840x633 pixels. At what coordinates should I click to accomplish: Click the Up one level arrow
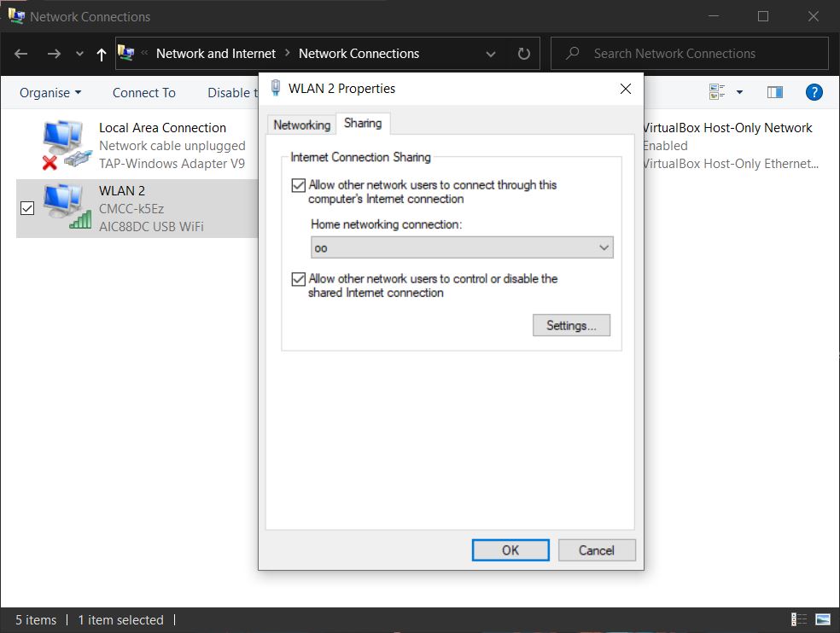click(x=102, y=54)
